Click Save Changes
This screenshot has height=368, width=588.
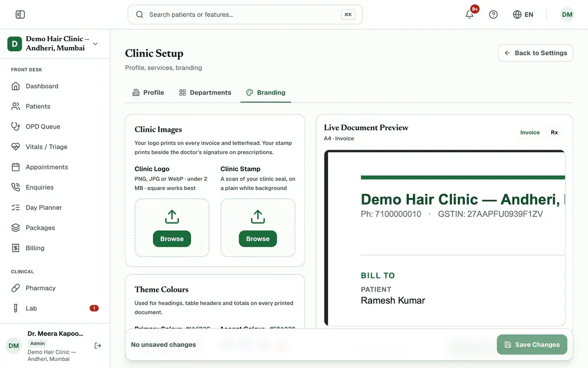(x=532, y=344)
